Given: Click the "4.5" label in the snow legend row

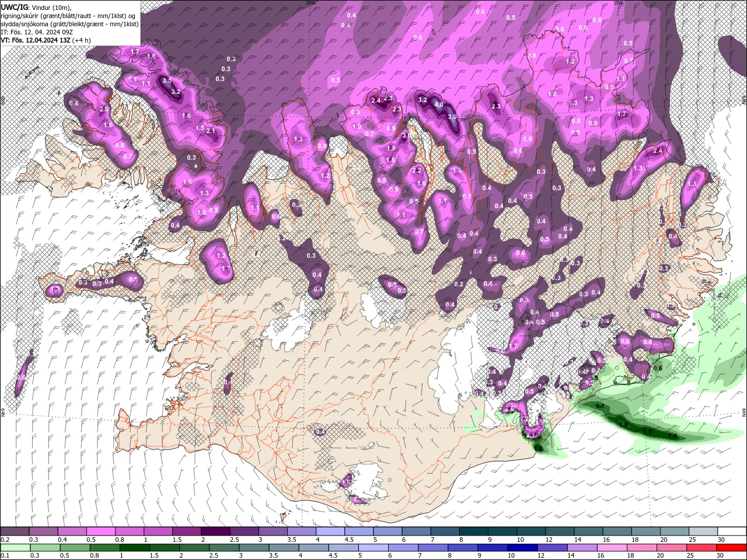Looking at the screenshot, I should click(x=349, y=540).
